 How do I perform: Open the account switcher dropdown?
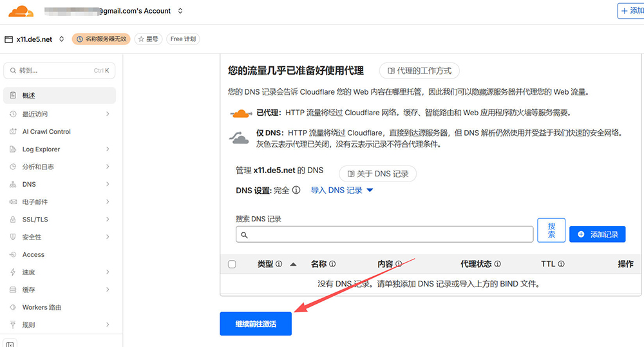pos(180,11)
